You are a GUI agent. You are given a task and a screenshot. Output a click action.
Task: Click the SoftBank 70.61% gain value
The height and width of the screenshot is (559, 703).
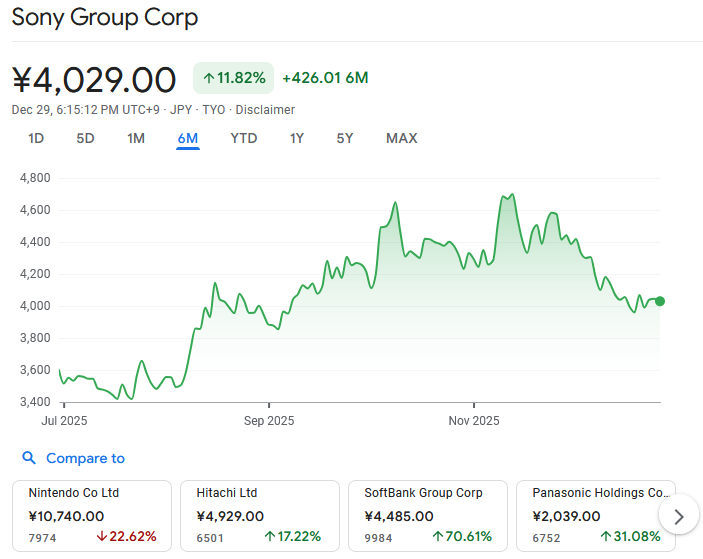pos(462,537)
